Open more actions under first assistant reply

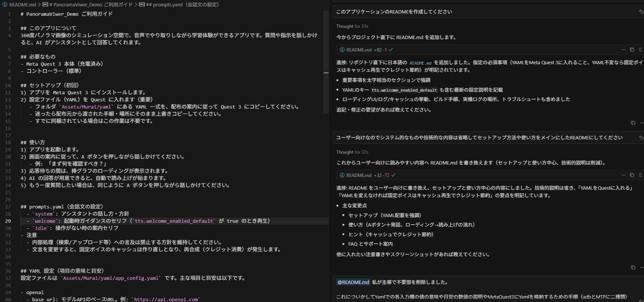pyautogui.click(x=642, y=123)
